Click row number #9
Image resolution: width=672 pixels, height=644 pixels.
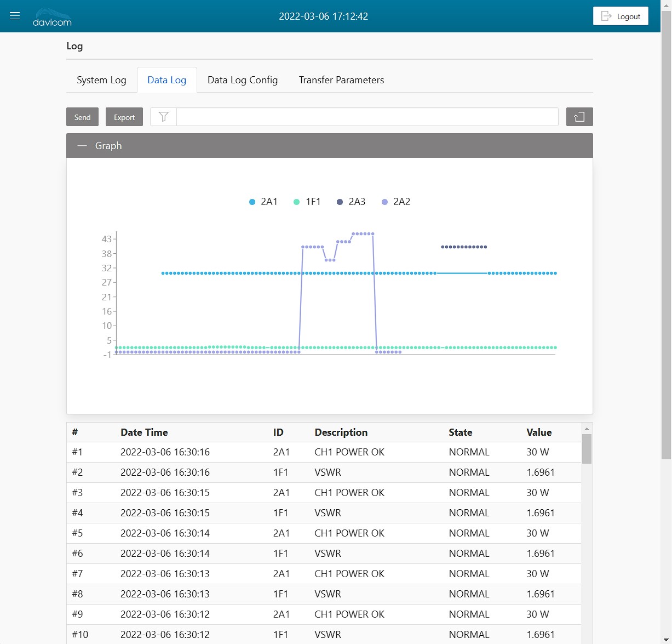pyautogui.click(x=77, y=614)
